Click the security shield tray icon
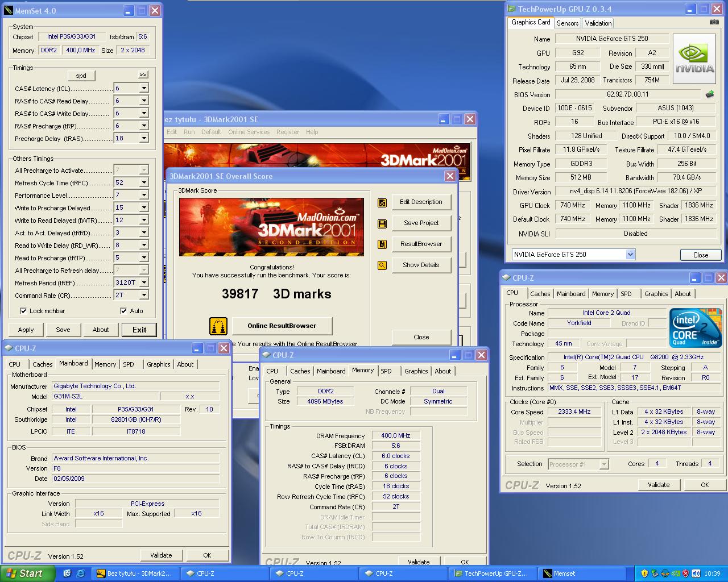 tap(644, 573)
